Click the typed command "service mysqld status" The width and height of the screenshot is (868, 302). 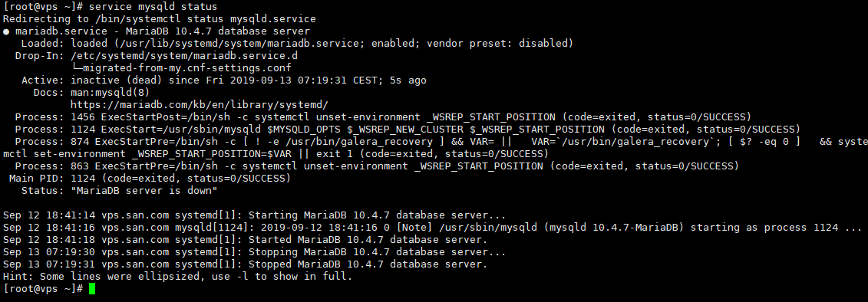coord(153,7)
